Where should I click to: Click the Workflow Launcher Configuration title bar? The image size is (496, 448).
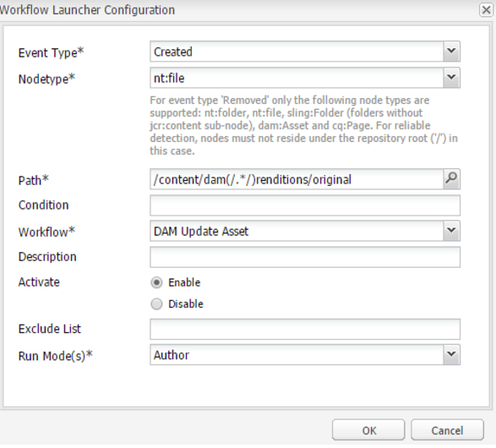click(239, 10)
